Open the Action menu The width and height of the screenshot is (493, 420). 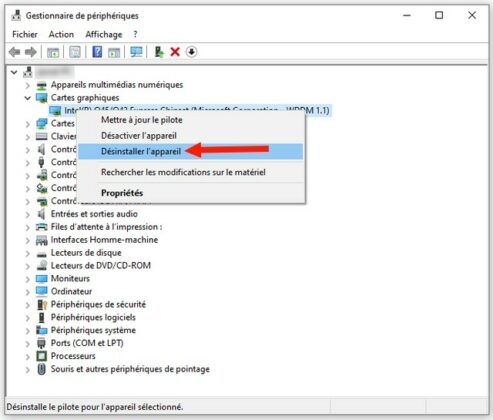61,34
